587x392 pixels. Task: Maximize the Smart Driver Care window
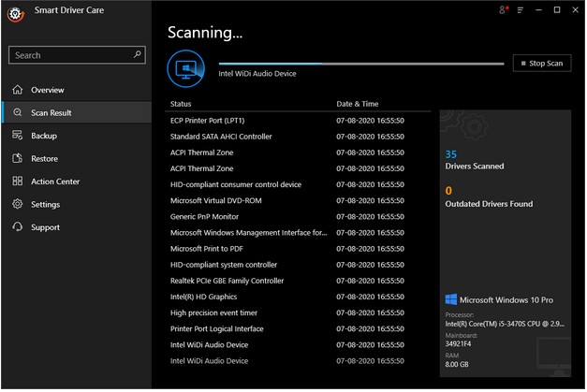point(557,10)
